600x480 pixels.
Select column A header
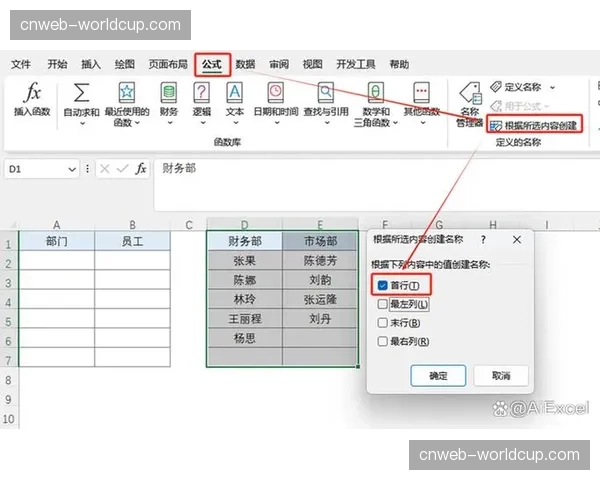(x=56, y=225)
